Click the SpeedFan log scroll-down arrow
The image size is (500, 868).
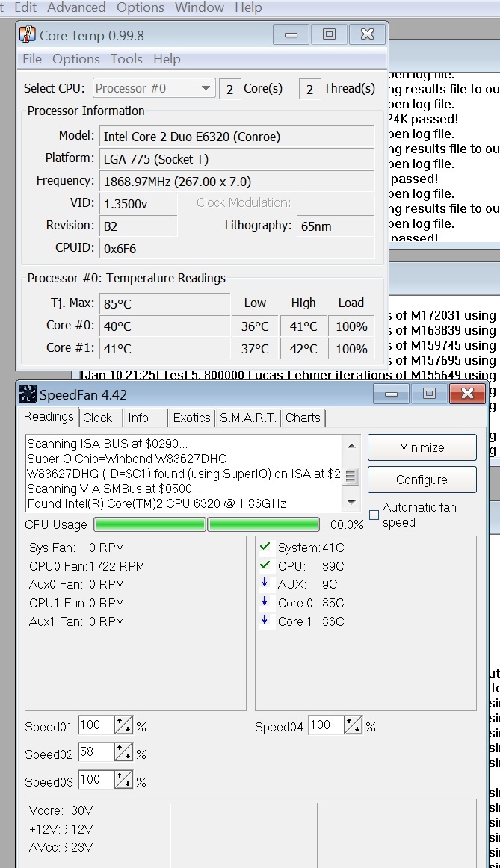(351, 503)
